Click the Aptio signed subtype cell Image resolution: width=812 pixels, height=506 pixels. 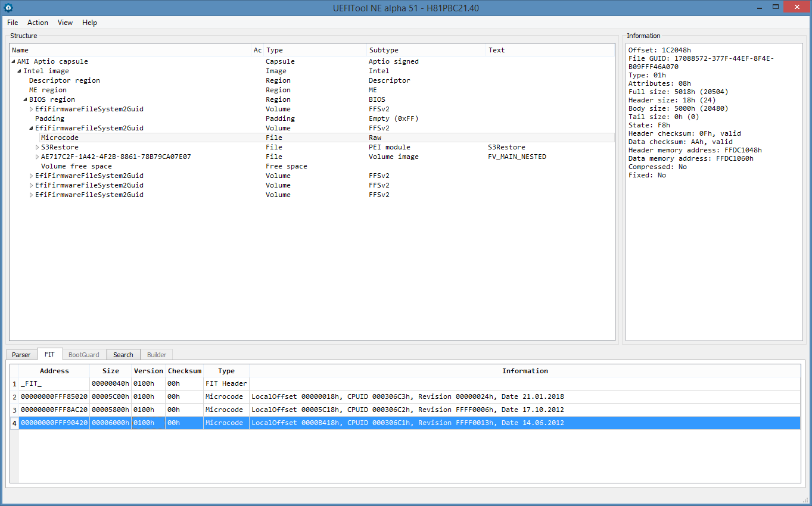point(393,61)
